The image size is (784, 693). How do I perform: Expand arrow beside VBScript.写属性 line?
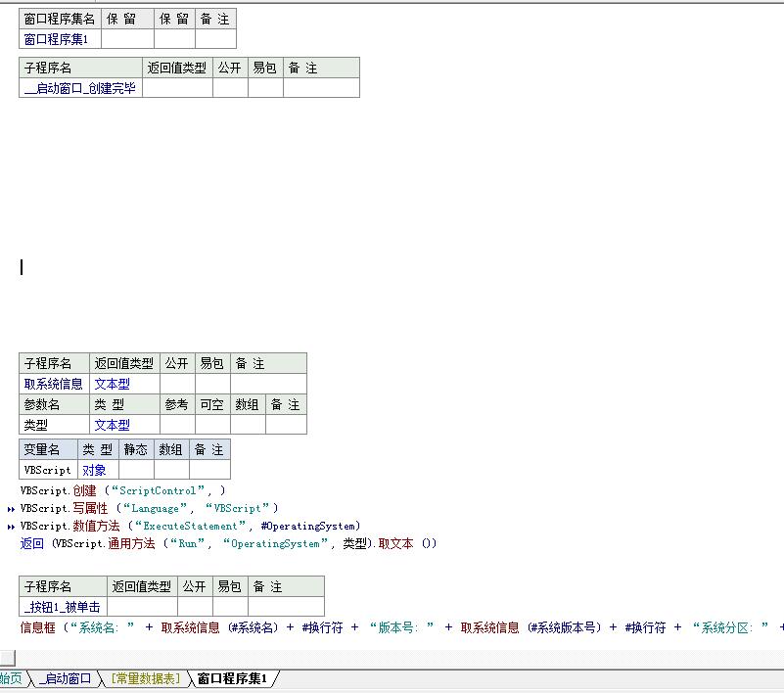[11, 510]
